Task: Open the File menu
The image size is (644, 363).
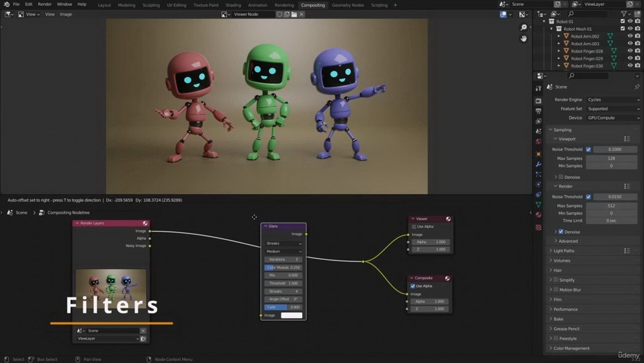Action: pos(17,4)
